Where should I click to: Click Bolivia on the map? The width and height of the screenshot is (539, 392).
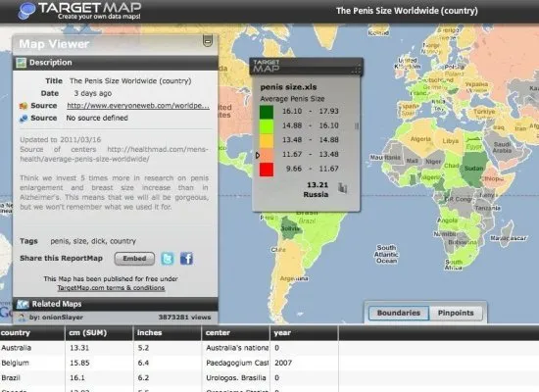point(291,228)
